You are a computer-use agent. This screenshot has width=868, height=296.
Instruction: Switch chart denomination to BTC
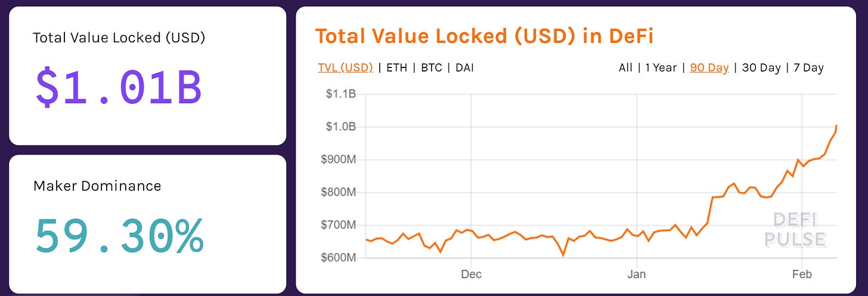(x=432, y=67)
